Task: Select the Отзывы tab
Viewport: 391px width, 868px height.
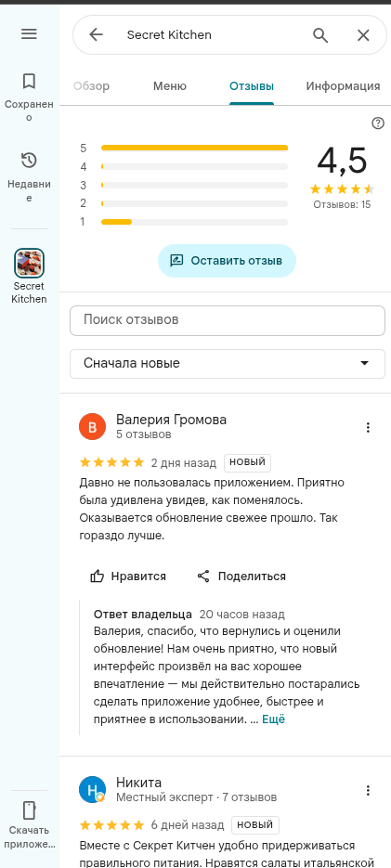Action: coord(252,86)
